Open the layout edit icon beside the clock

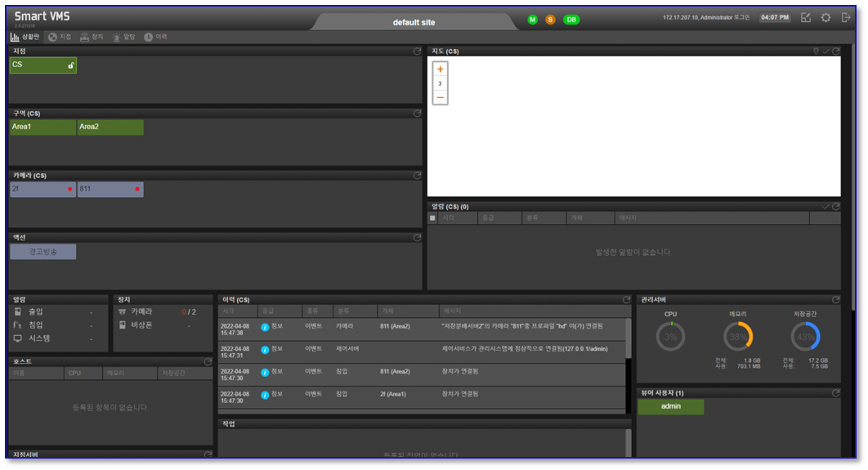click(x=806, y=18)
